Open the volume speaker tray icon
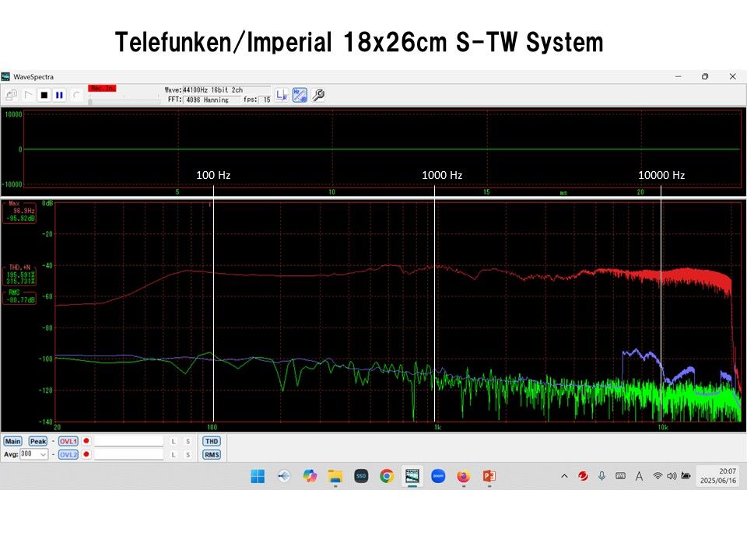 (x=672, y=476)
